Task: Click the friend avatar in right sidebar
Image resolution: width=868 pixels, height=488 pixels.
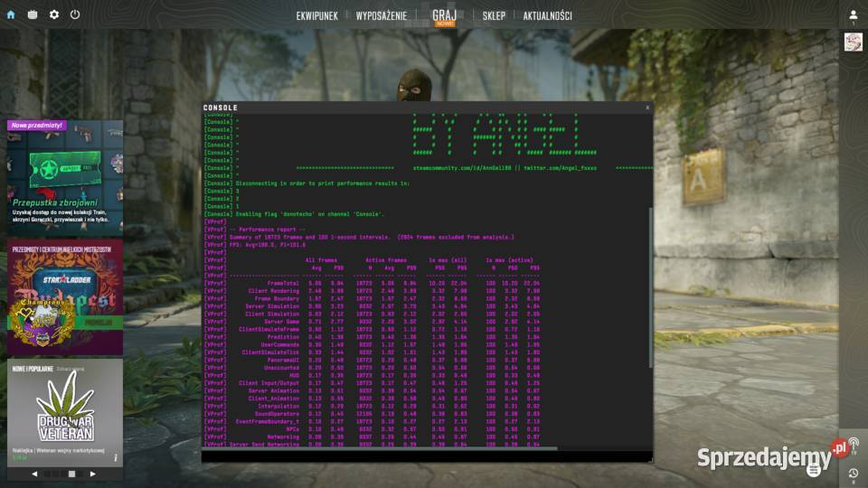Action: [853, 42]
